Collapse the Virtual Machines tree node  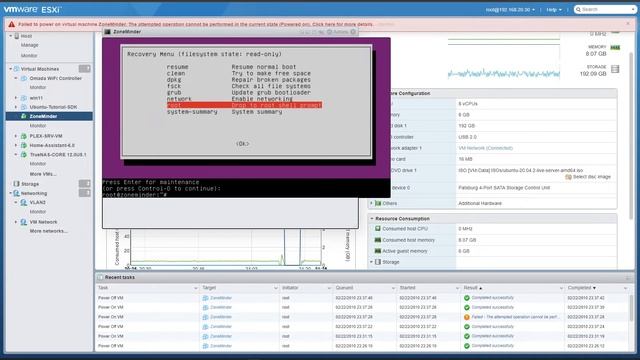[11, 69]
